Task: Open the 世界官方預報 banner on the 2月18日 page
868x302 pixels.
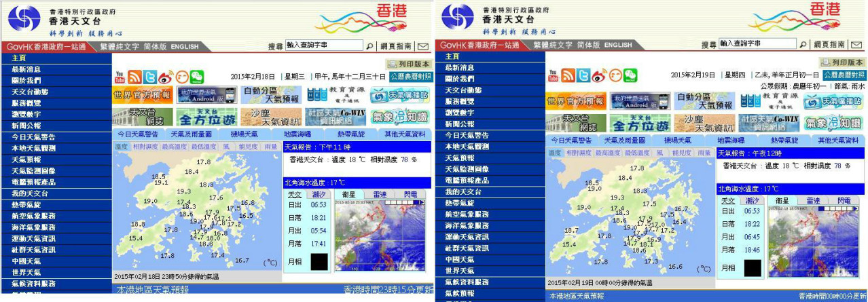Action: click(143, 94)
